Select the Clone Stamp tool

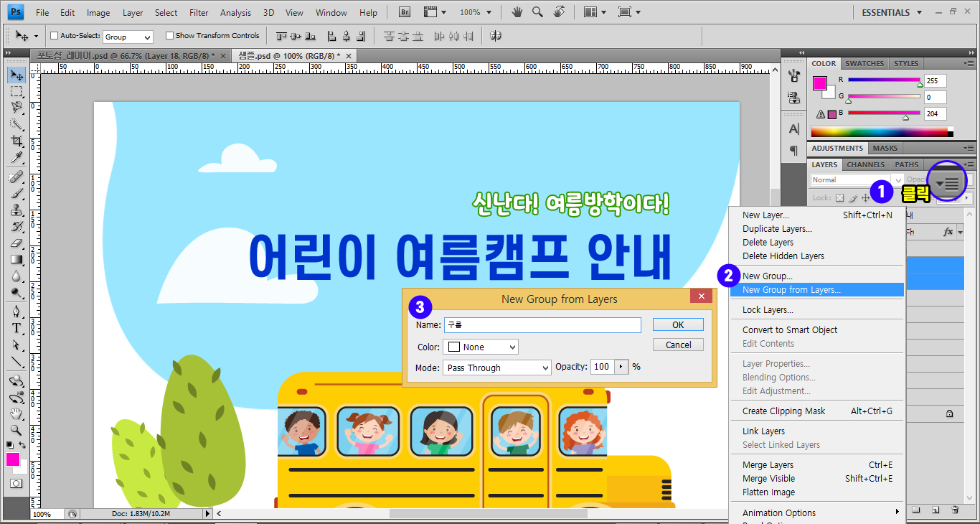17,210
